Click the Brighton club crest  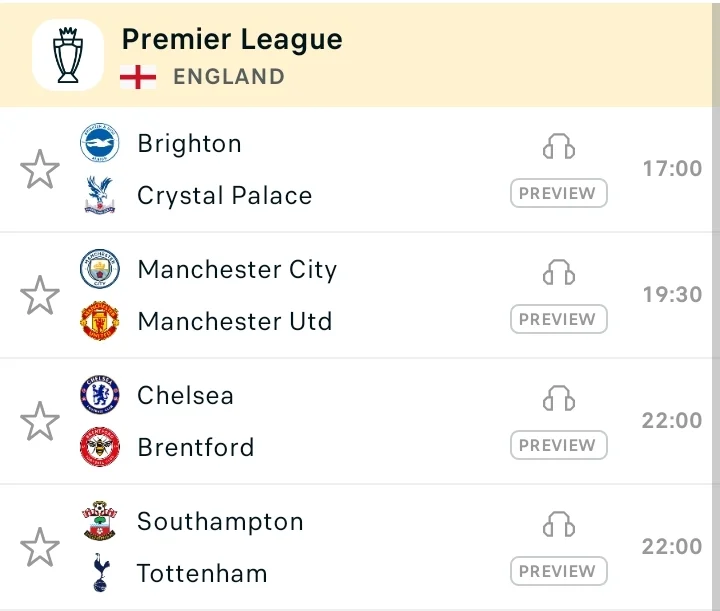click(100, 143)
